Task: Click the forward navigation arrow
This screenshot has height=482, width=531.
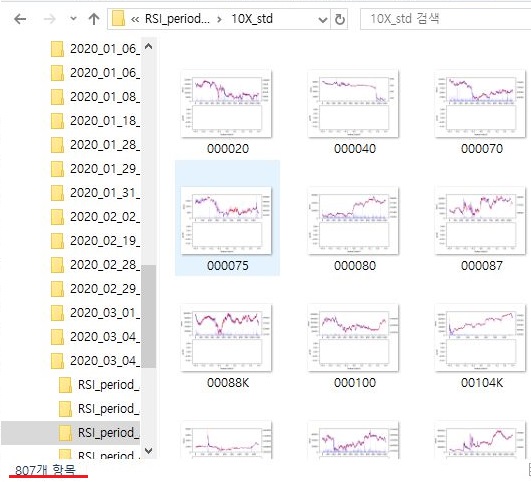Action: tap(49, 19)
